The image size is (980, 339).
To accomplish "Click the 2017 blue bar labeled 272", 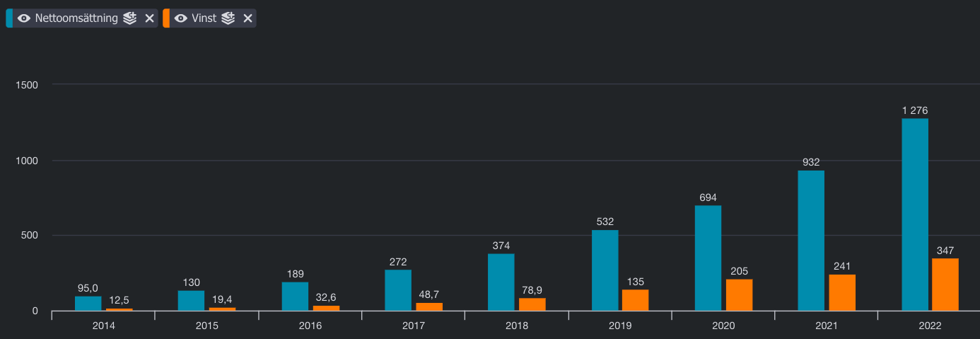I will (x=398, y=290).
